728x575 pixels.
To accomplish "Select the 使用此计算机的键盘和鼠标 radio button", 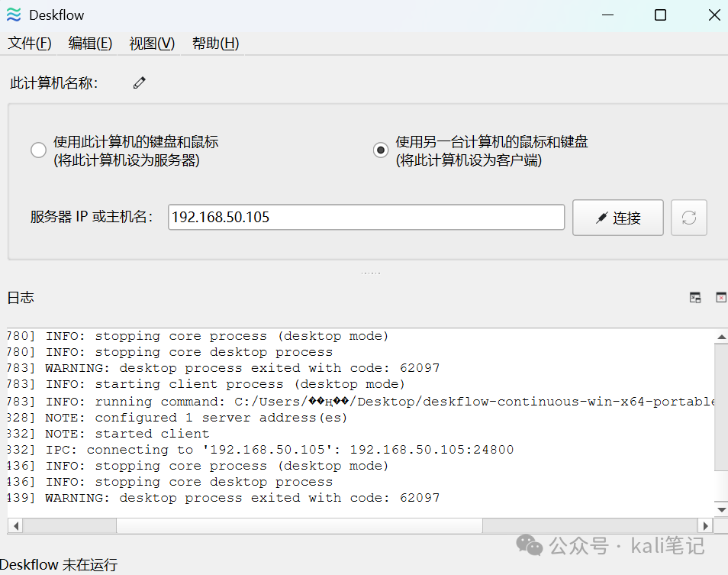I will click(x=38, y=150).
